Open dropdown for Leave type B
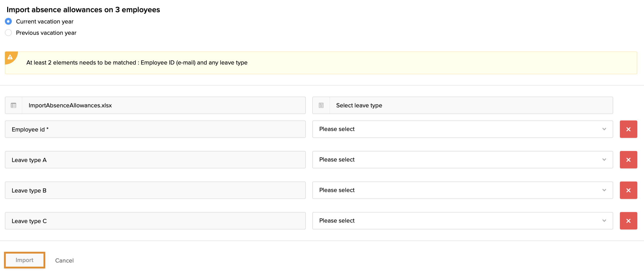Image resolution: width=644 pixels, height=275 pixels. pos(462,190)
